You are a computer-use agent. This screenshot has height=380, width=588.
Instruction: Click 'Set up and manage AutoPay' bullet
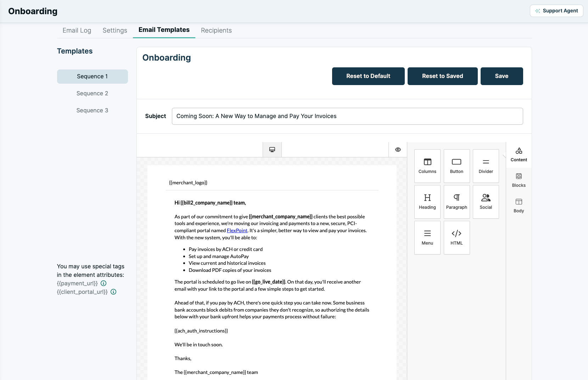[x=219, y=256]
